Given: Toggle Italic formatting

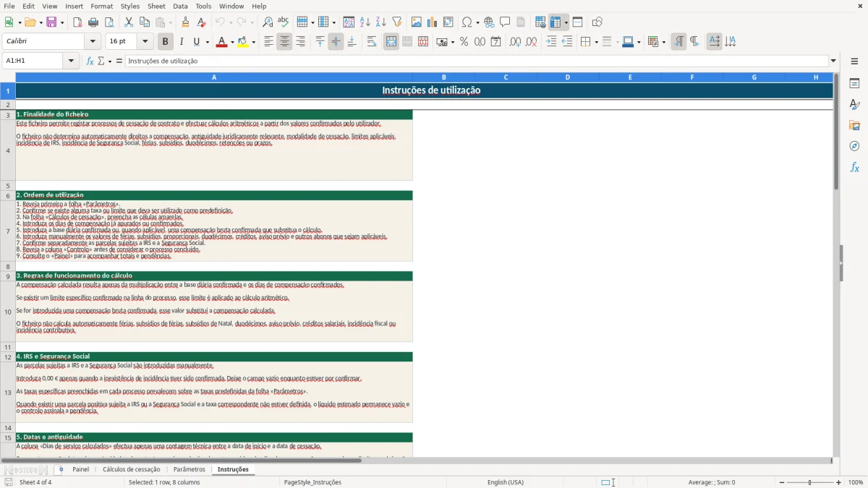Looking at the screenshot, I should [182, 42].
